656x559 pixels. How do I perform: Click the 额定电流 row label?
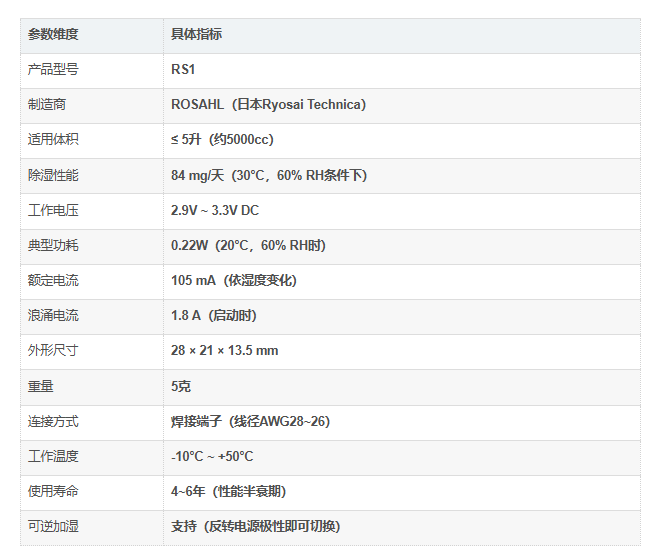tap(53, 280)
